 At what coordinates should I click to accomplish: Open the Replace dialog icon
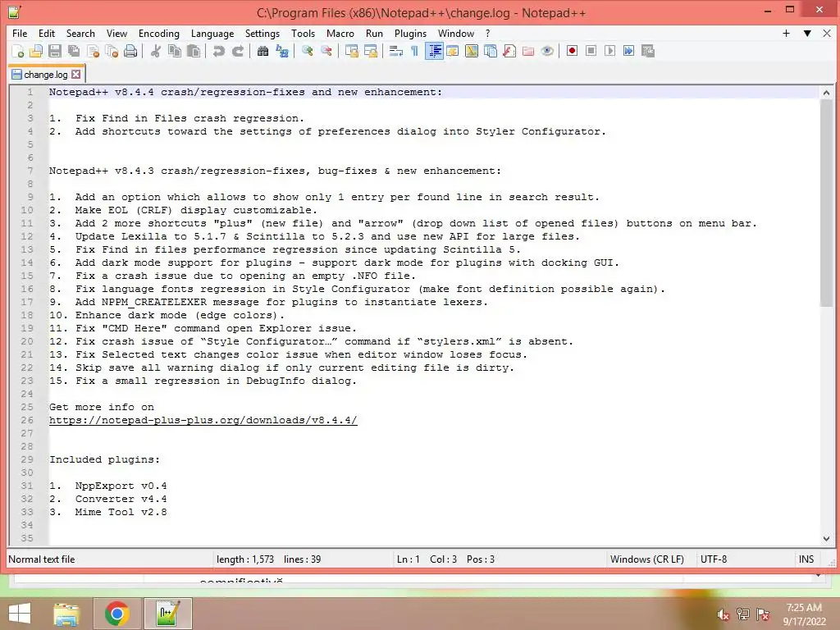coord(282,51)
